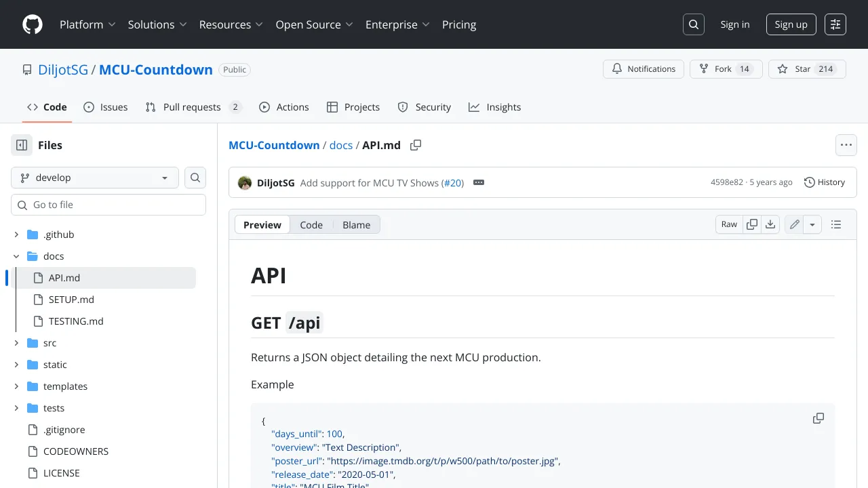Open commit 4598e82
Viewport: 868px width, 488px height.
click(727, 182)
